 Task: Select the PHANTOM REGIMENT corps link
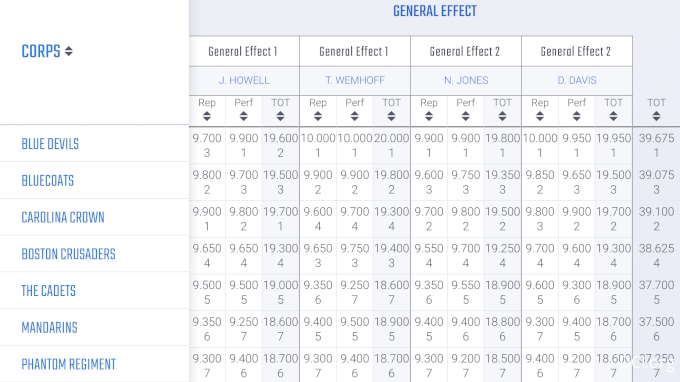tap(69, 364)
